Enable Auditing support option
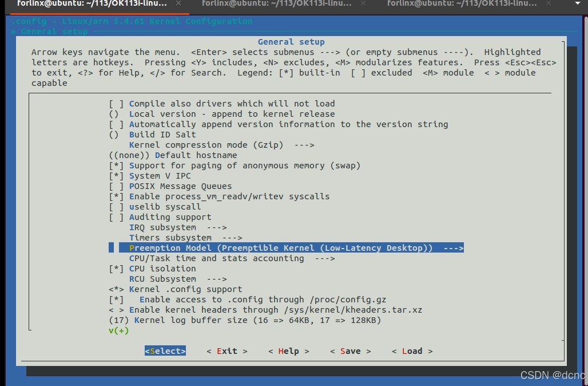 160,217
